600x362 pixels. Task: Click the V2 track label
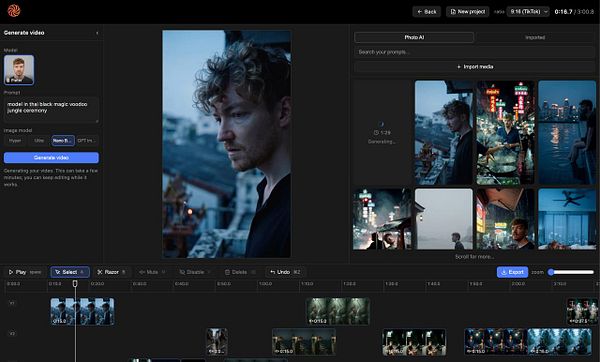12,334
